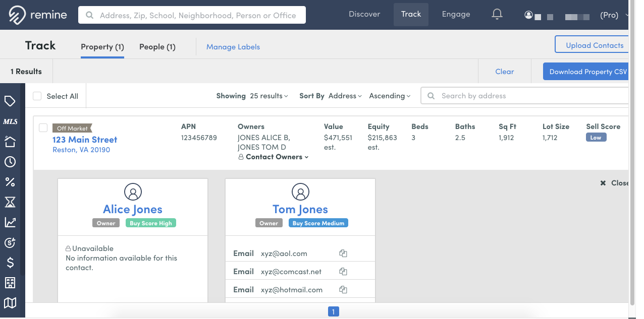Select the clock sidebar icon
The height and width of the screenshot is (319, 644).
(x=10, y=162)
